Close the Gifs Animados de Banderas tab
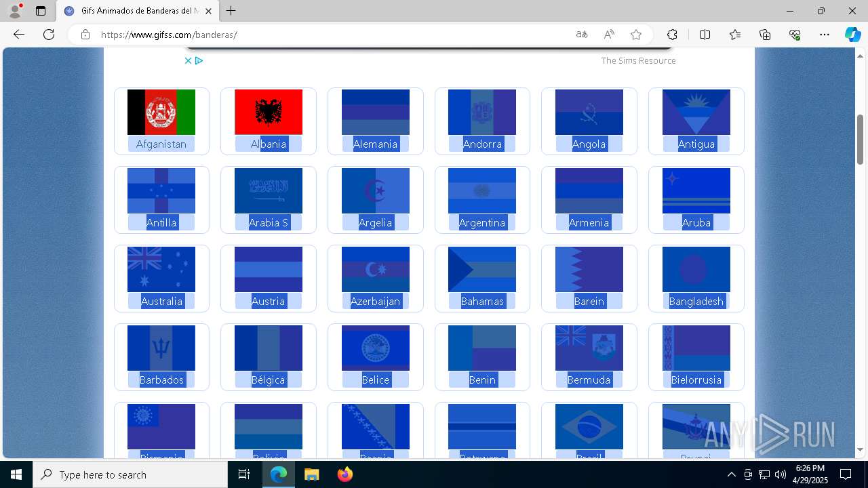Viewport: 868px width, 488px height. pyautogui.click(x=208, y=11)
